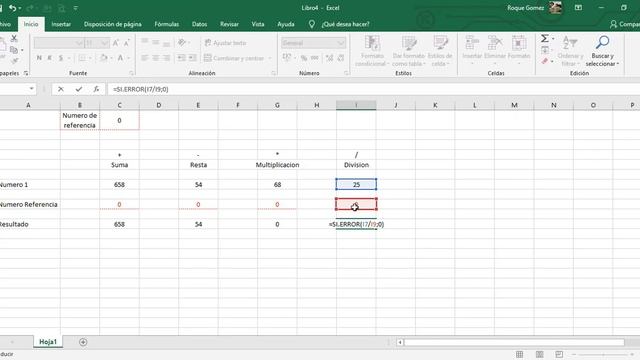This screenshot has height=360, width=640.
Task: Switch to the Datos tab
Action: pos(199,24)
